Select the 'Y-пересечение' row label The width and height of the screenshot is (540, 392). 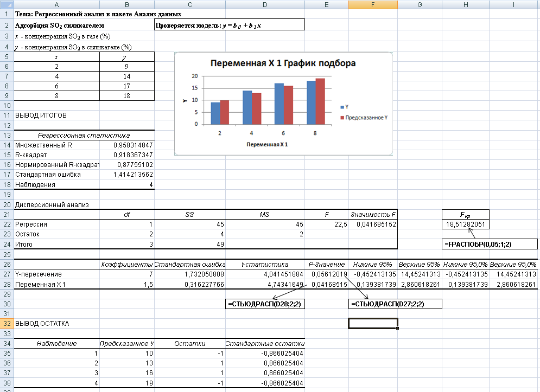click(56, 274)
